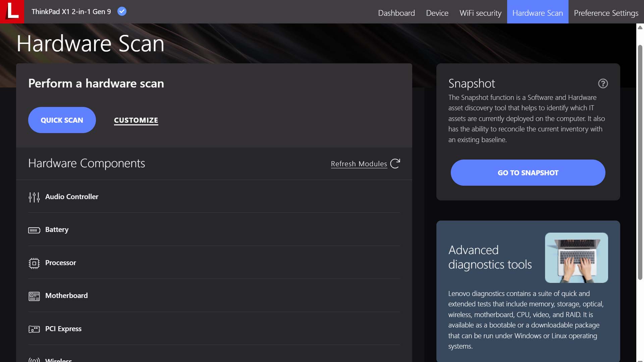644x362 pixels.
Task: Click the Snapshot help question mark icon
Action: tap(603, 83)
